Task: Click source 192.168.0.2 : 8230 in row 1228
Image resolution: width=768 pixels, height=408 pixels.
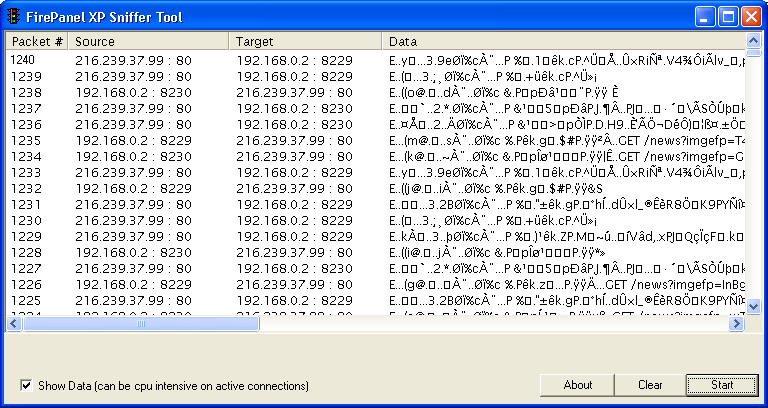Action: 133,253
